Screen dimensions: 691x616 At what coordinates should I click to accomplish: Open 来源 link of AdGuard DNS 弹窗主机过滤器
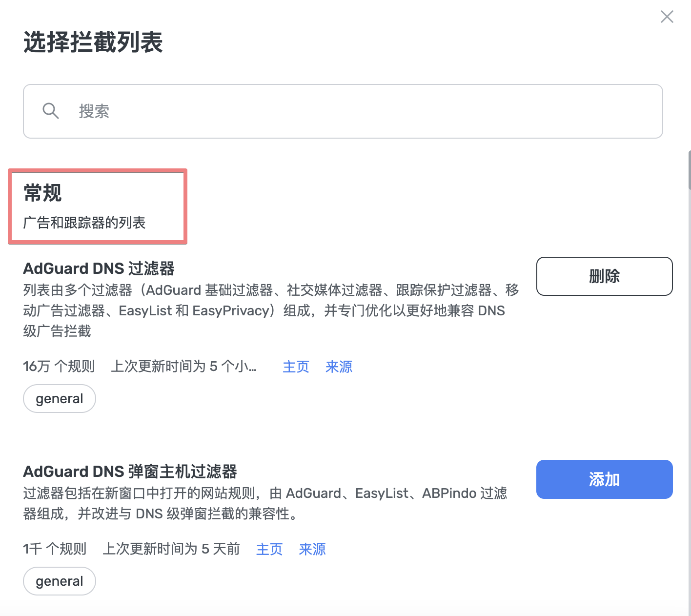coord(312,549)
